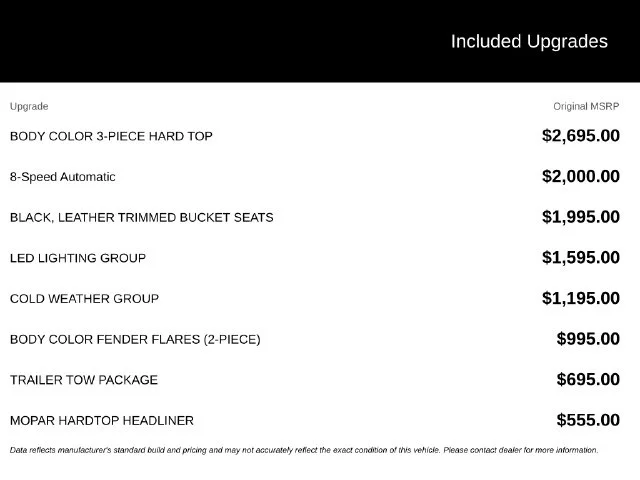This screenshot has width=640, height=480.
Task: Select the Upgrade column header
Action: pos(29,107)
